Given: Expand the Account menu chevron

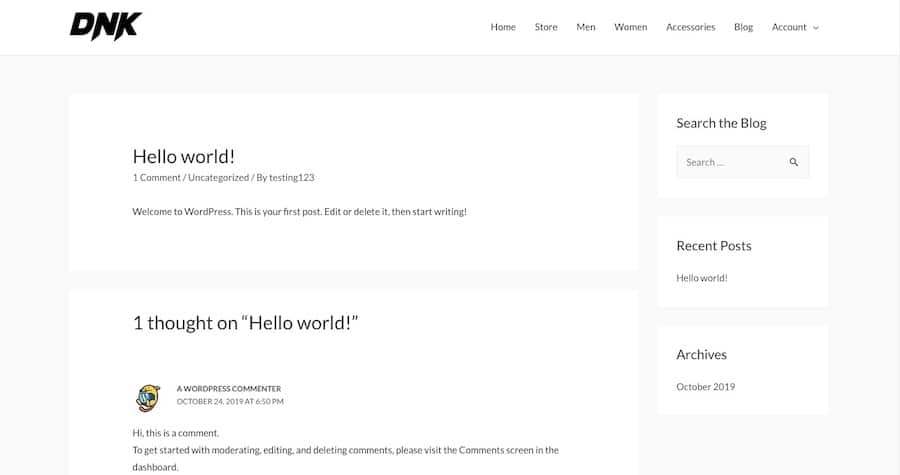Looking at the screenshot, I should 816,28.
